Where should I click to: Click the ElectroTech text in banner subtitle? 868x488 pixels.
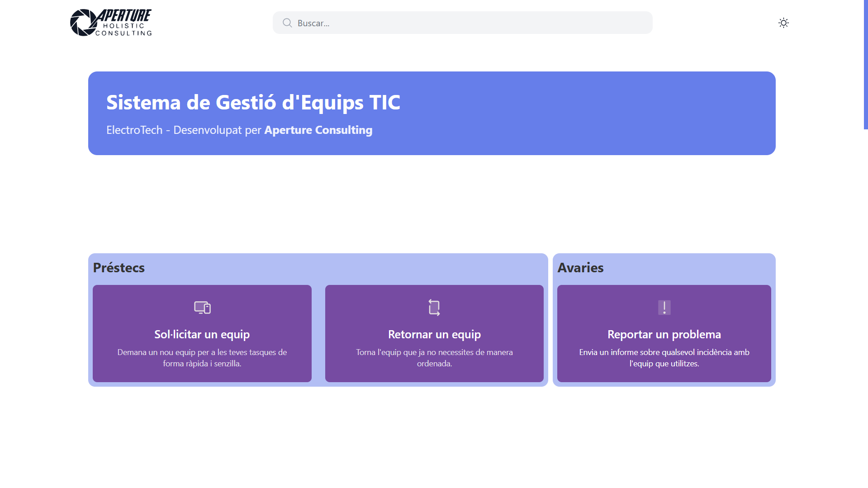coord(134,130)
